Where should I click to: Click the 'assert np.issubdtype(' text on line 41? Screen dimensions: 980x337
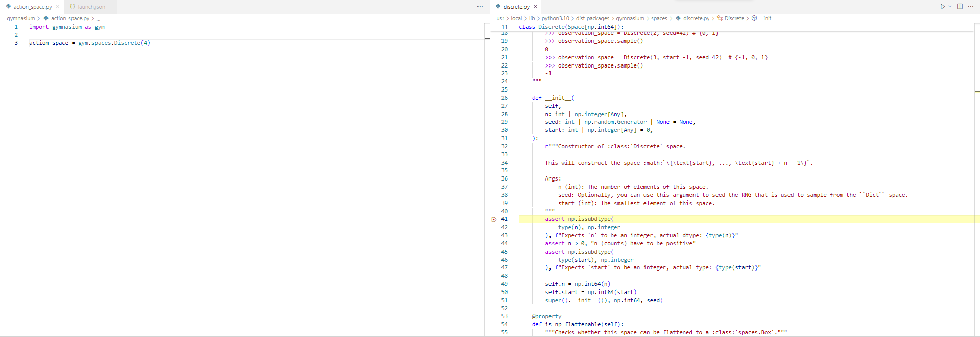(x=579, y=219)
